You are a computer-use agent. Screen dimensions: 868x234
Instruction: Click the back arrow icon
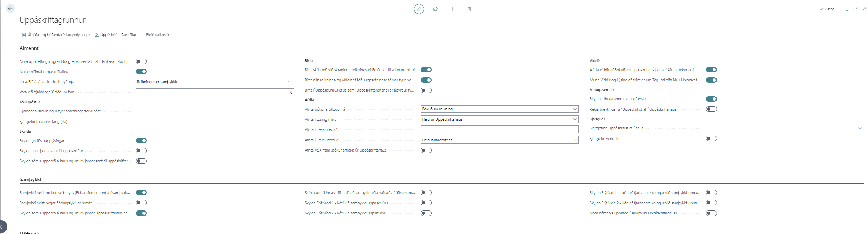[x=10, y=8]
